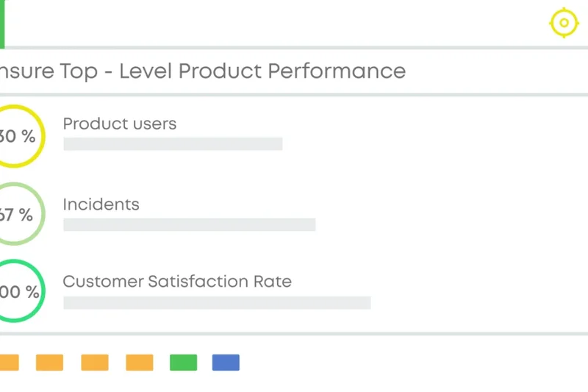The height and width of the screenshot is (392, 588).
Task: Click the Top - Level Product Performance heading
Action: point(202,71)
